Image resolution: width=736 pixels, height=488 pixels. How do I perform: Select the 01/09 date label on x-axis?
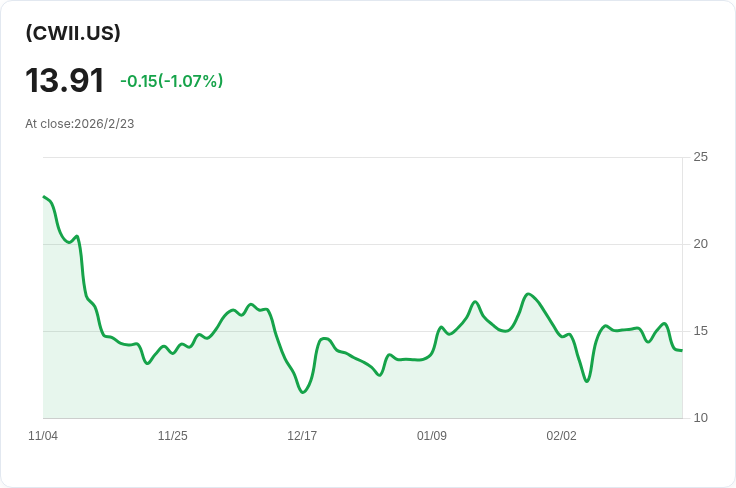click(432, 436)
